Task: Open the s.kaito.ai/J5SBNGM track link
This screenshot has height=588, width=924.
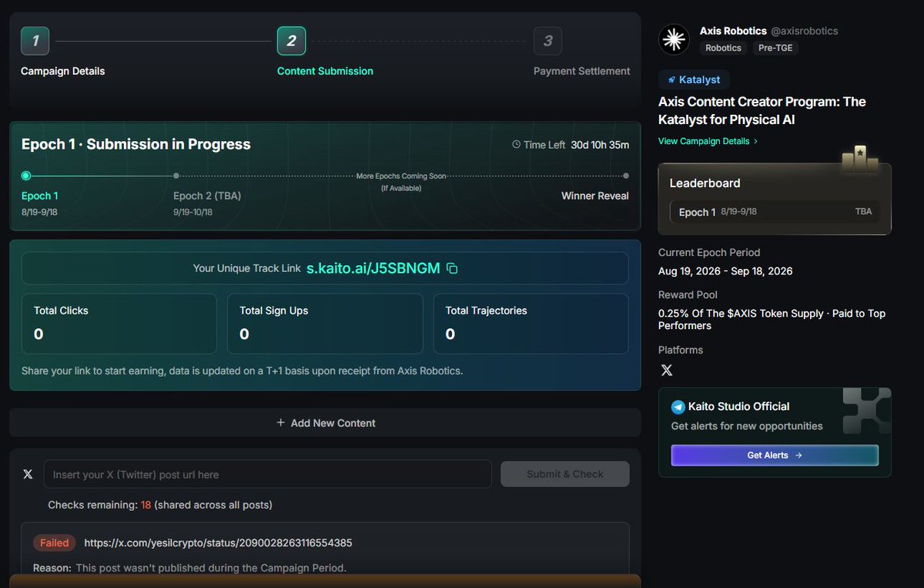Action: coord(373,268)
